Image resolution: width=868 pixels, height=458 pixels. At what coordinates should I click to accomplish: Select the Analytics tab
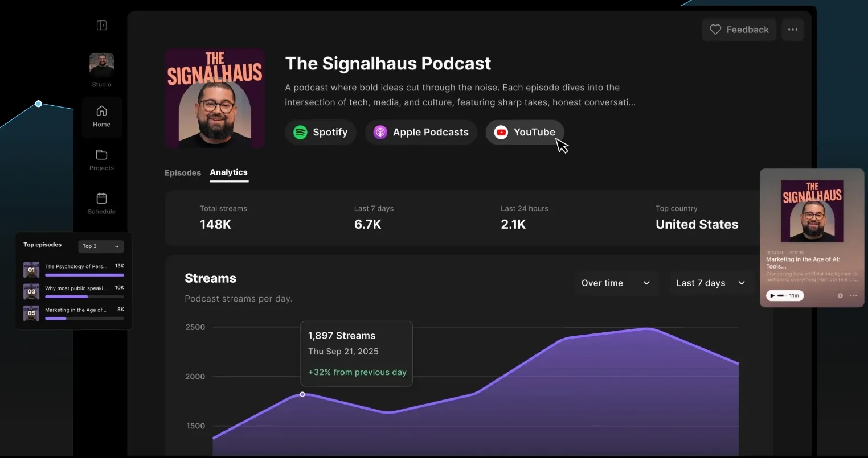pos(228,172)
